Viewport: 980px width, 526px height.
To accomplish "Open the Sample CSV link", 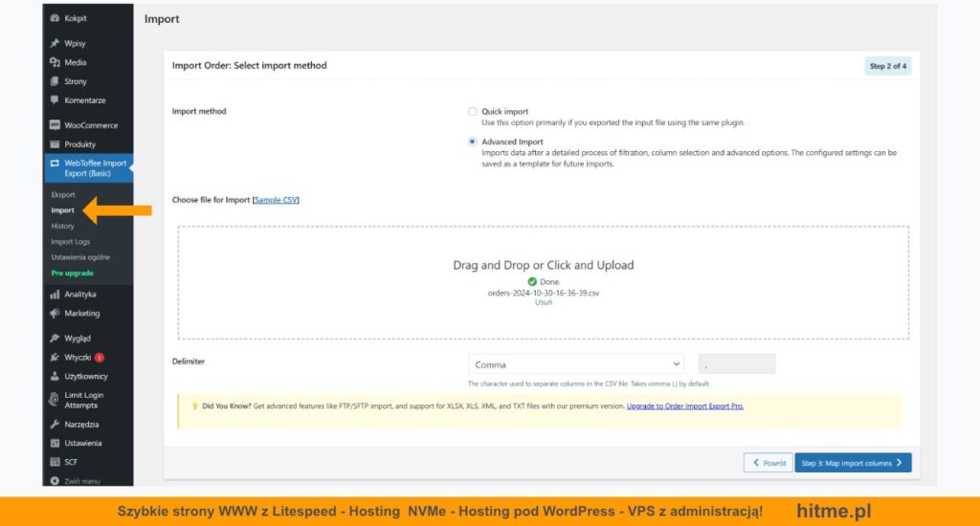I will click(x=277, y=200).
